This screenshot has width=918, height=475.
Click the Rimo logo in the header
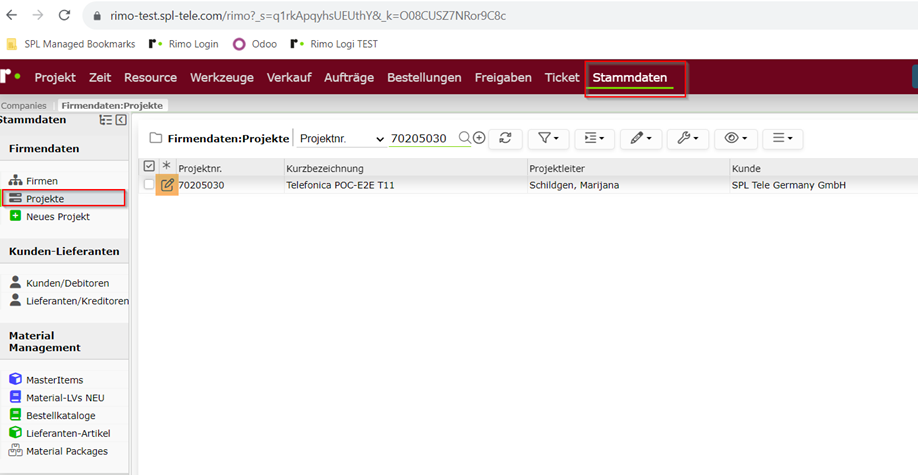[x=10, y=76]
